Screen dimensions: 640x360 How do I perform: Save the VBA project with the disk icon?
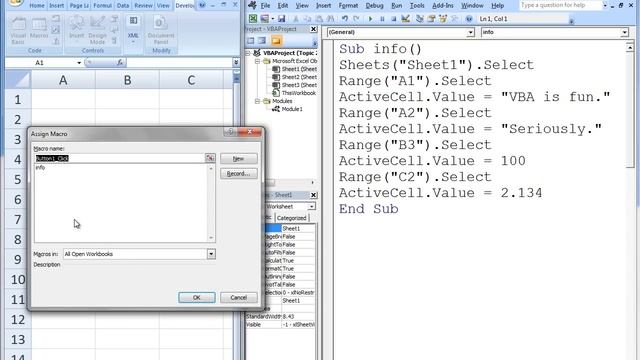282,19
